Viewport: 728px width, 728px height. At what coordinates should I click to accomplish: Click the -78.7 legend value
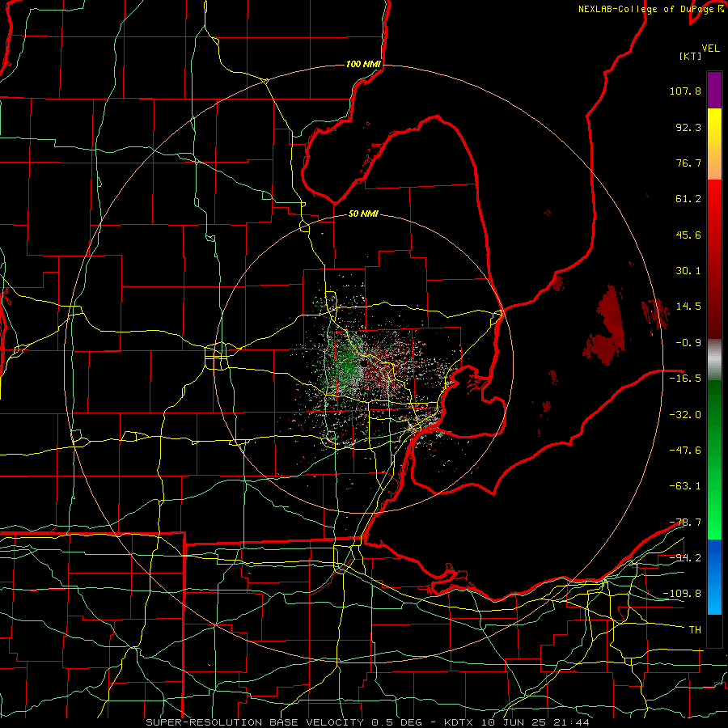685,523
